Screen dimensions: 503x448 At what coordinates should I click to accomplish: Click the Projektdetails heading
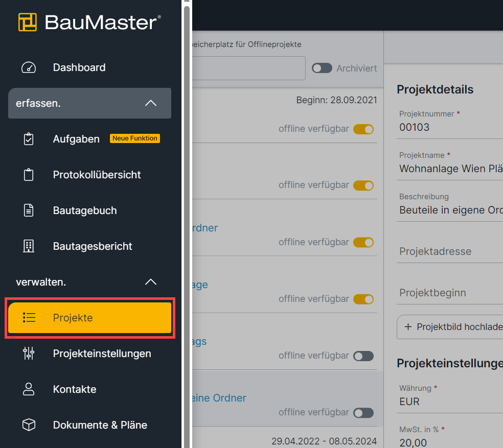(435, 89)
